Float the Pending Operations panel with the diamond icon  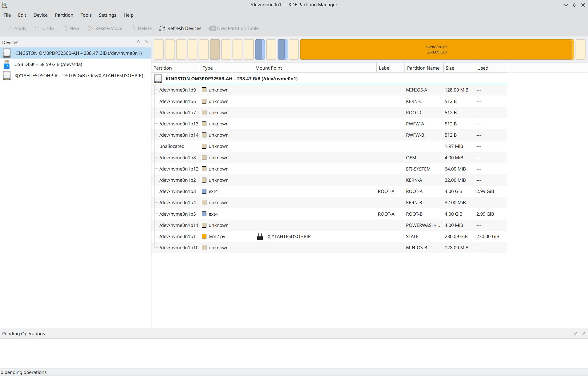coord(576,333)
